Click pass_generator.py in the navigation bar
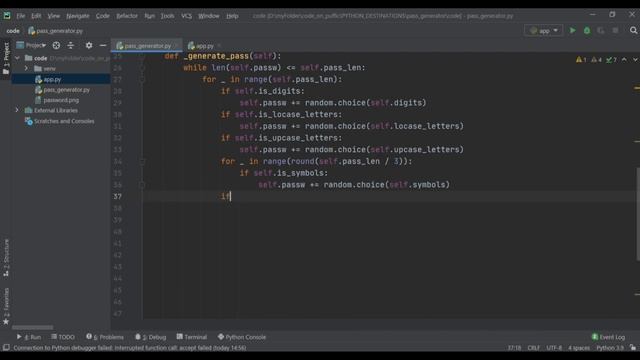Image resolution: width=640 pixels, height=360 pixels. [x=56, y=31]
